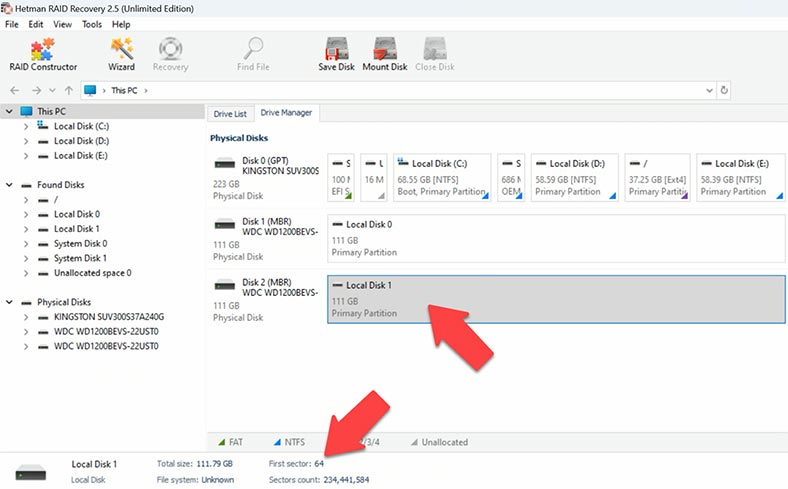Switch to the Drive Manager tab

tap(286, 113)
